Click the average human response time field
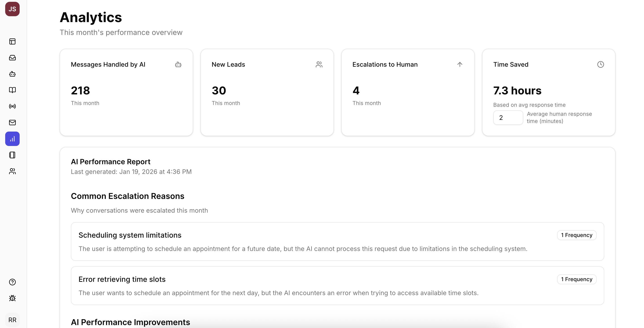This screenshot has width=644, height=328. point(508,118)
